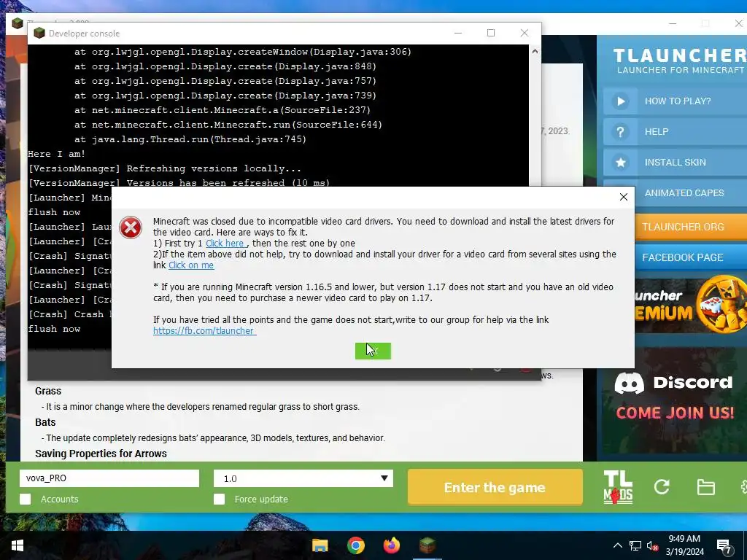The image size is (747, 560).
Task: Click 'Saving Properties for Arrows' heading
Action: (101, 454)
